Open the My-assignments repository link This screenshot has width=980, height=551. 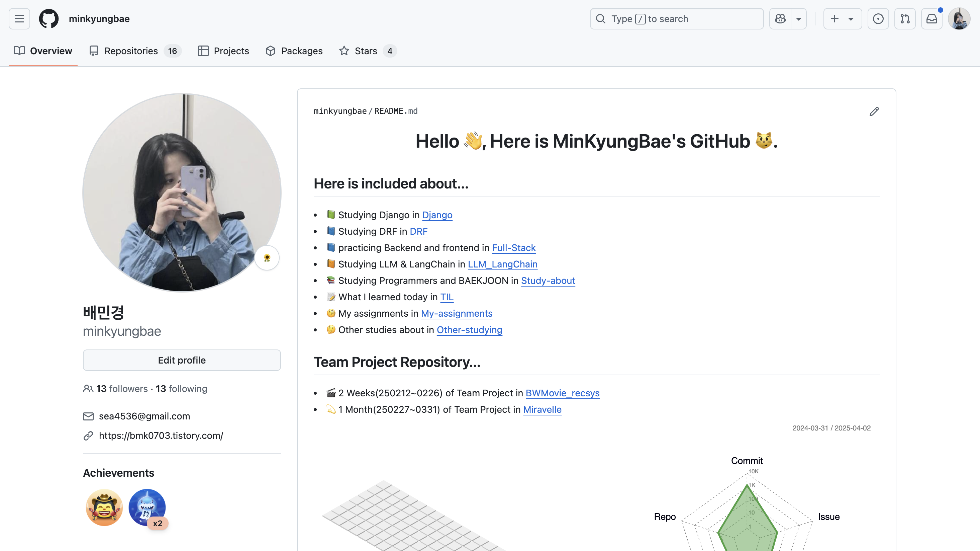coord(457,313)
